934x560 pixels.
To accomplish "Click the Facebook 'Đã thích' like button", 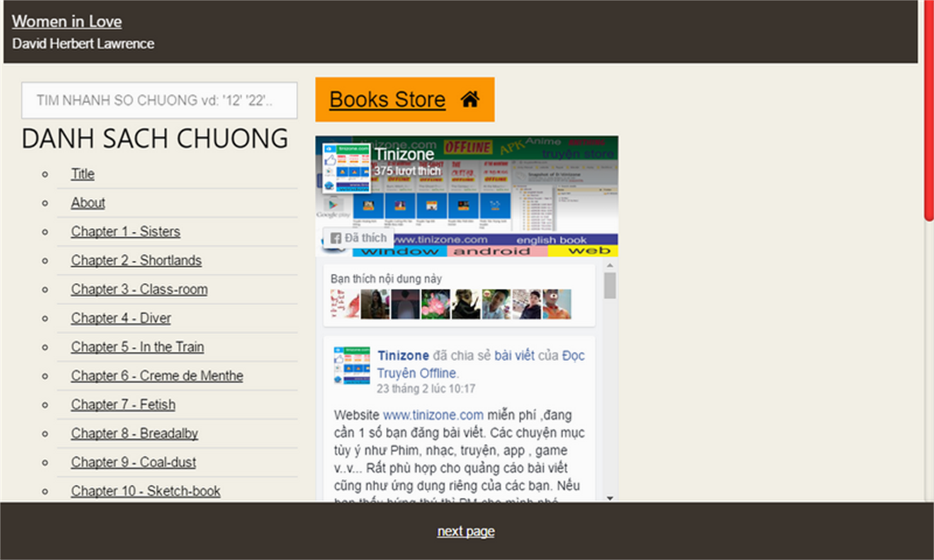I will [x=358, y=238].
